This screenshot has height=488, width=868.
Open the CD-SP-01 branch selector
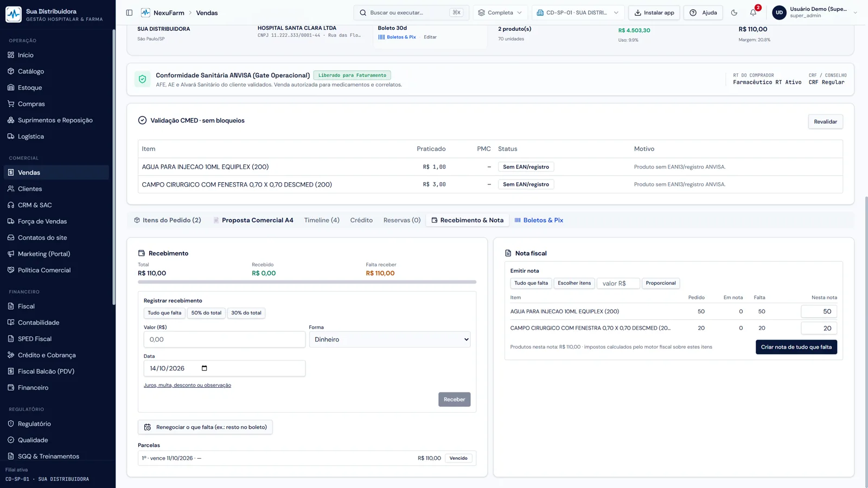pos(578,12)
